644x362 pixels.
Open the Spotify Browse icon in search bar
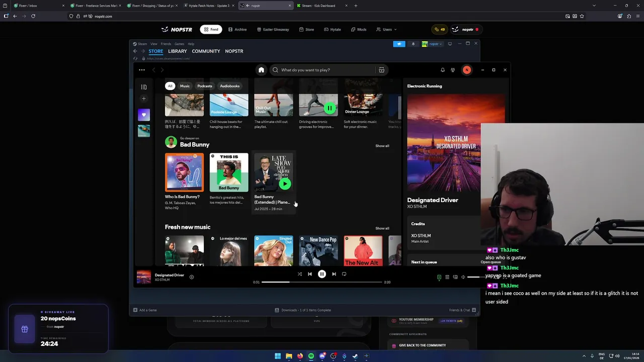381,70
